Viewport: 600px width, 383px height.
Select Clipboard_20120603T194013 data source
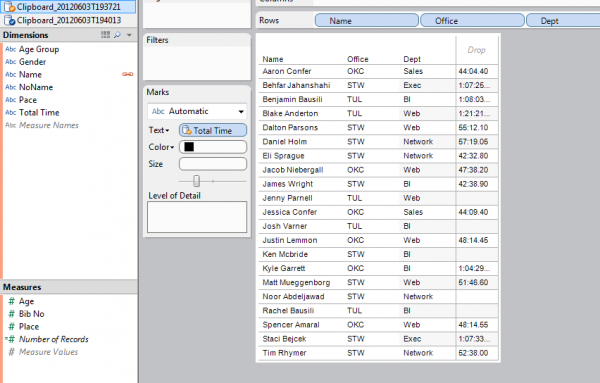click(68, 20)
